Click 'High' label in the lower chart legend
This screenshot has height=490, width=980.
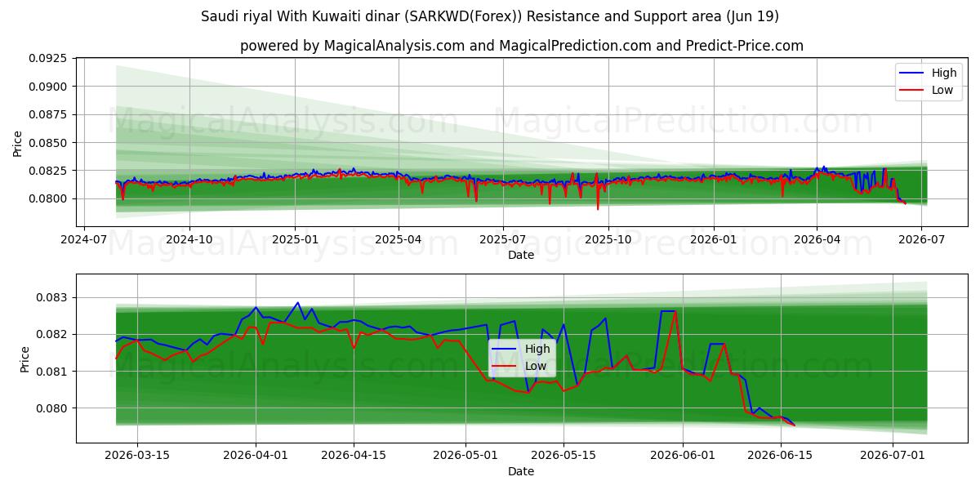pos(537,349)
